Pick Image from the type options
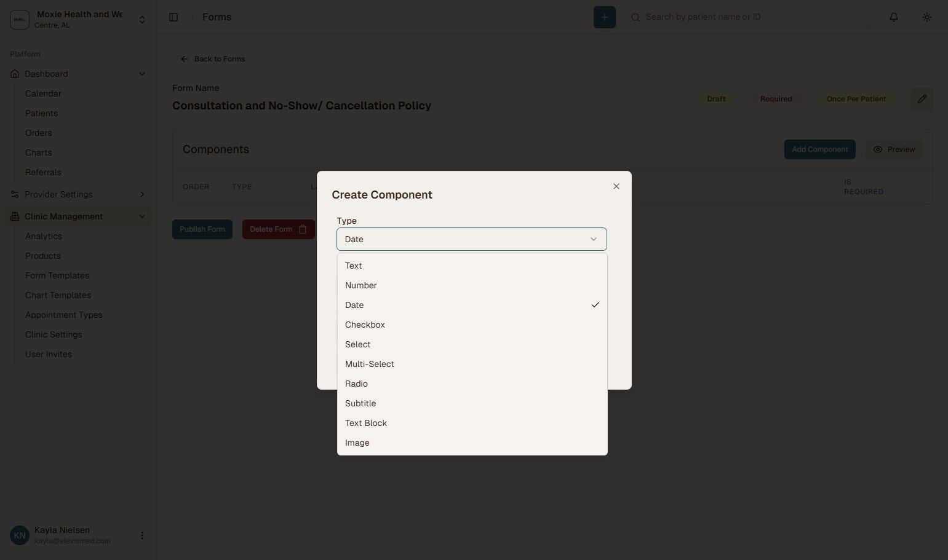The image size is (948, 560). pyautogui.click(x=357, y=442)
